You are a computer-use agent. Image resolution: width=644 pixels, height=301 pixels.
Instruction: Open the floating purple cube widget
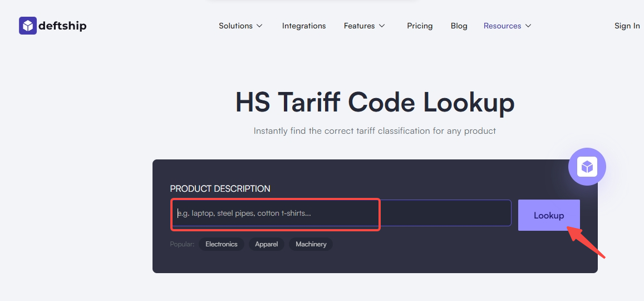(x=587, y=167)
